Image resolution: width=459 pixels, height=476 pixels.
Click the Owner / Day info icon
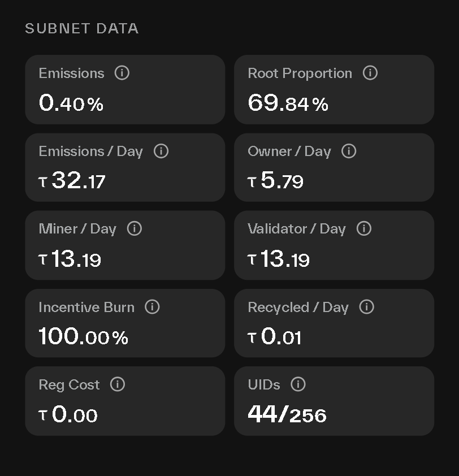(x=349, y=151)
